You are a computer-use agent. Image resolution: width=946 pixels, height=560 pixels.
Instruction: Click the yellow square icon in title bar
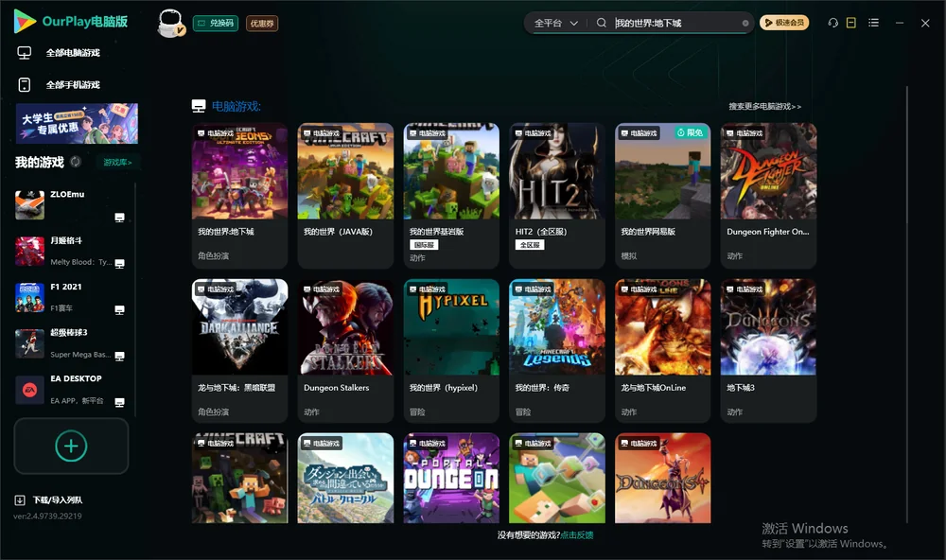point(851,23)
